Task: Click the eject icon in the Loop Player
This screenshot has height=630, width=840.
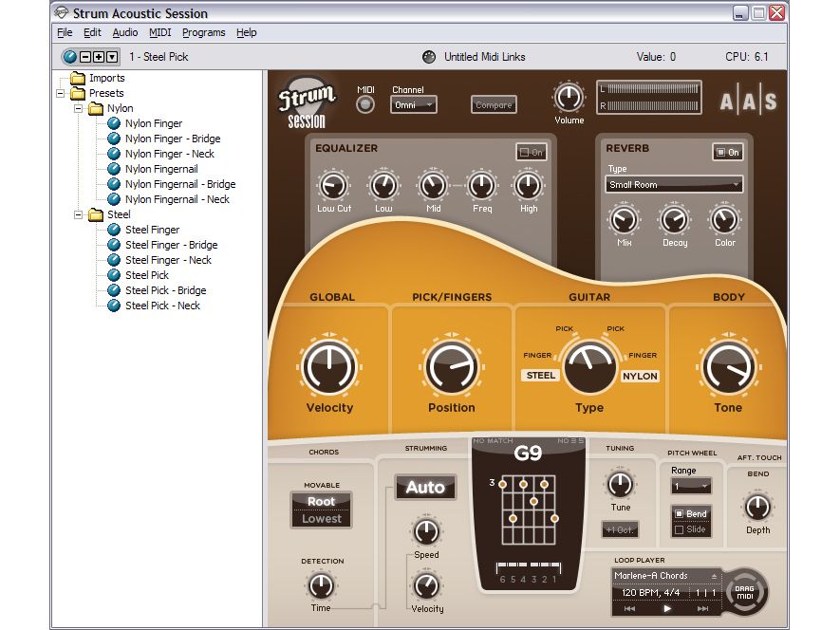Action: (x=715, y=576)
